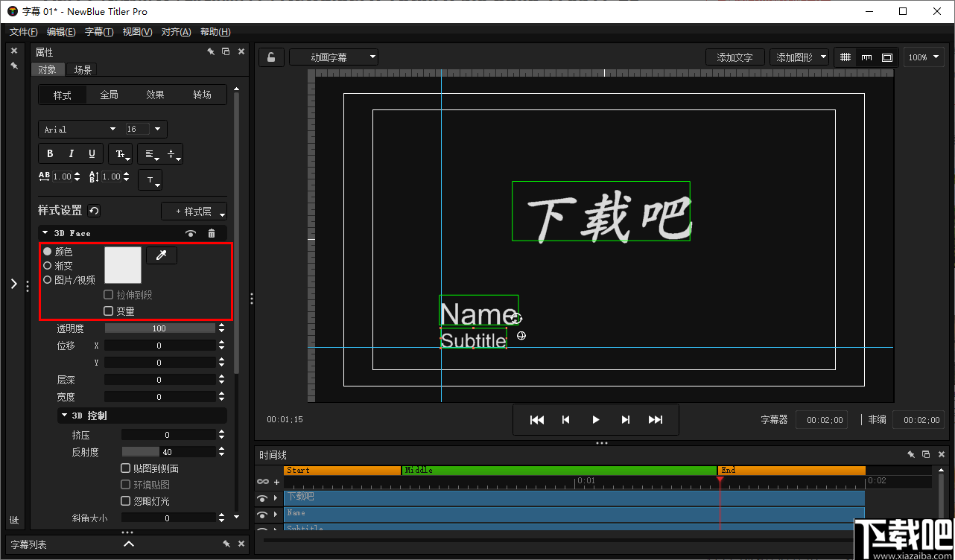Click the 添加文字 button

[735, 57]
